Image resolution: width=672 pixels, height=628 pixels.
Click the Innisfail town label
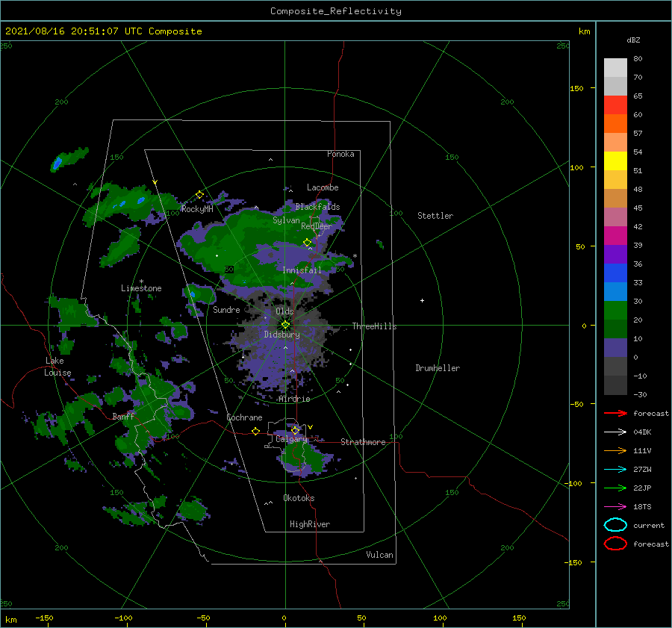click(x=302, y=270)
